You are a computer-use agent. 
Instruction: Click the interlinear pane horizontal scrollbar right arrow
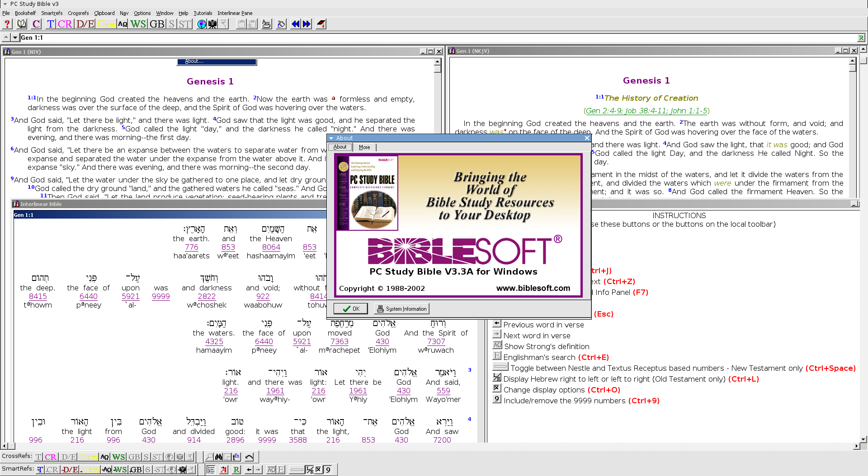856,446
